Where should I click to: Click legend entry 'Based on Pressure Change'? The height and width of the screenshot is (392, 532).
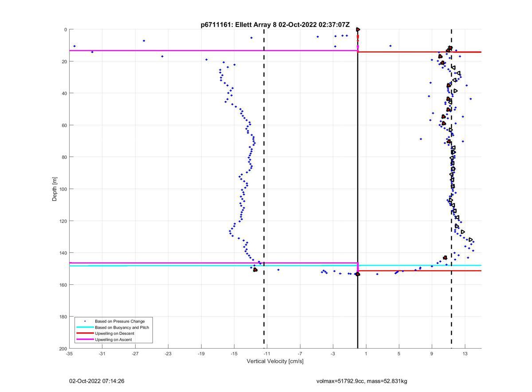coord(120,321)
